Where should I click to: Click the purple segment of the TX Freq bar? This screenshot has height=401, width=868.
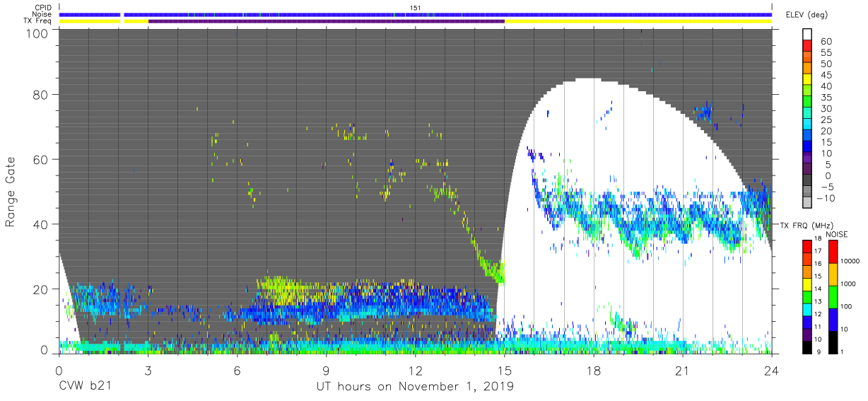pyautogui.click(x=327, y=21)
